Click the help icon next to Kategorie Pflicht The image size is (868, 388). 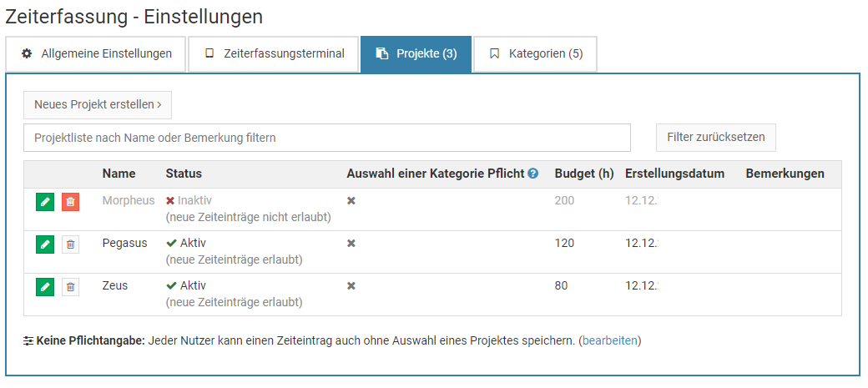[x=533, y=174]
